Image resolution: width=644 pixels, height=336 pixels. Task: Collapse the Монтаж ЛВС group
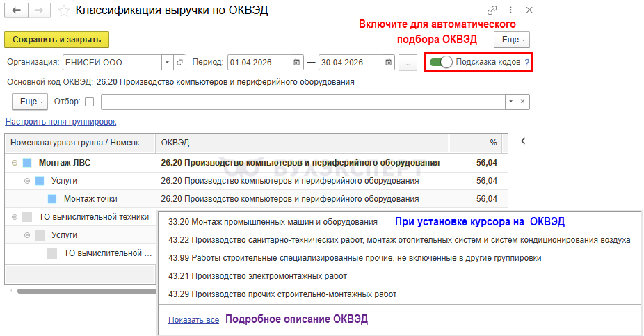pos(15,163)
